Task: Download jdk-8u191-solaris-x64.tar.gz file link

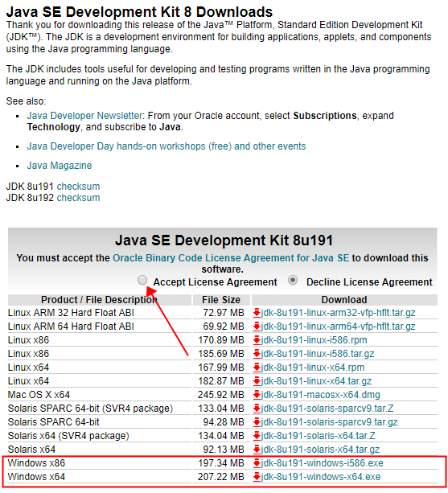Action: tap(320, 450)
